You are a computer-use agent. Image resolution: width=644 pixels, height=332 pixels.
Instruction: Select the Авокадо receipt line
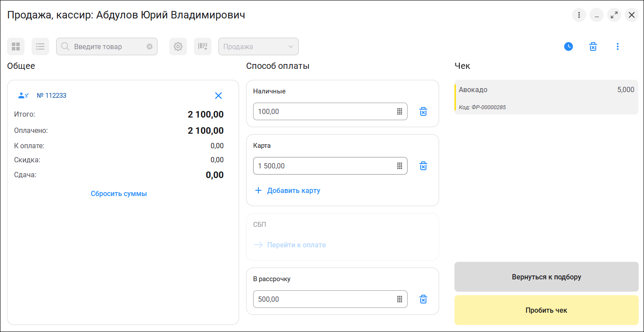coord(546,97)
